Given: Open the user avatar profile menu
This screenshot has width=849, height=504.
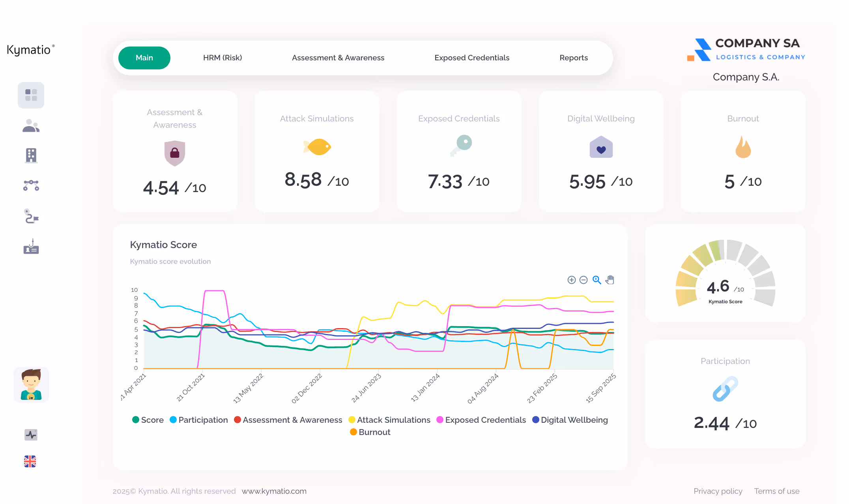Looking at the screenshot, I should [31, 385].
